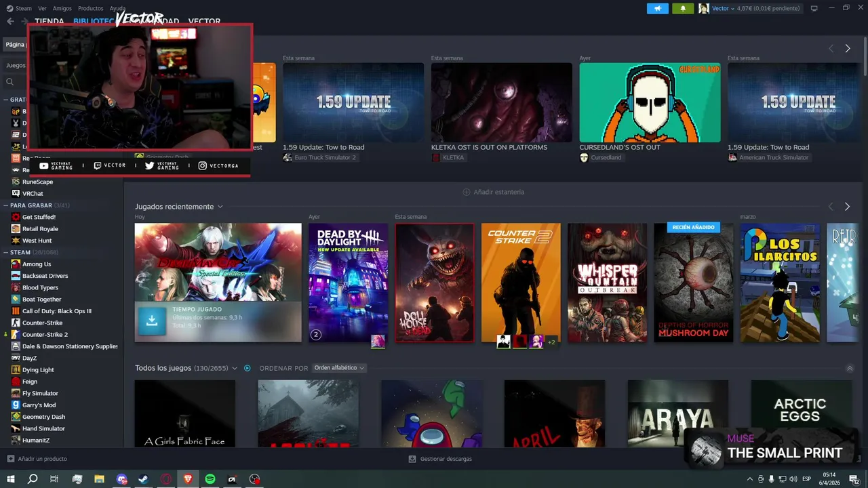Download Devil May Cry 4 with arrow button
This screenshot has width=868, height=488.
(x=152, y=321)
